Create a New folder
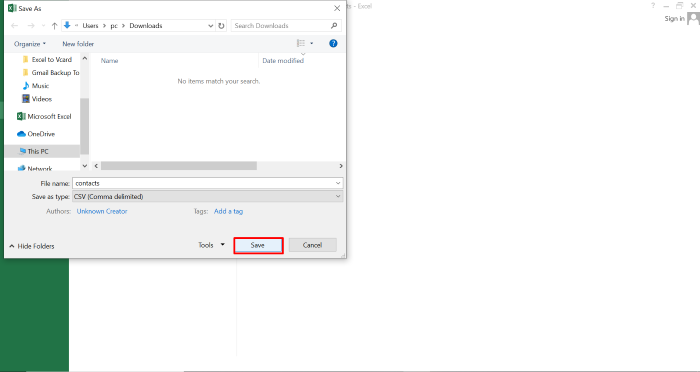700x372 pixels. (78, 44)
